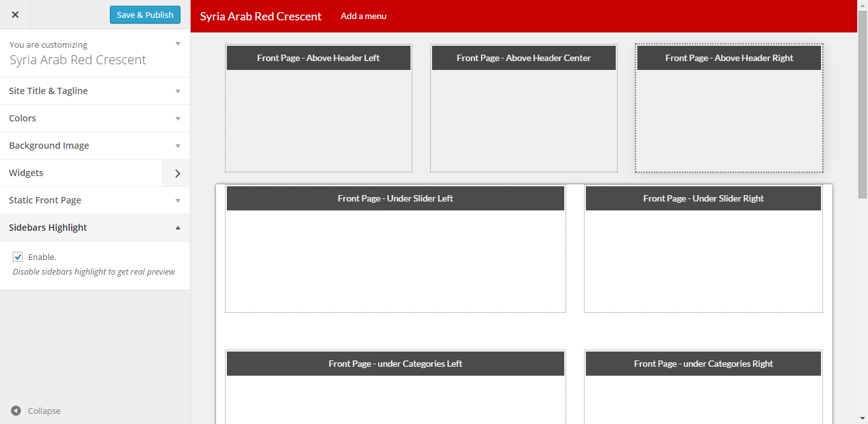Open the Site Title & Tagline section
The height and width of the screenshot is (424, 868).
[95, 91]
